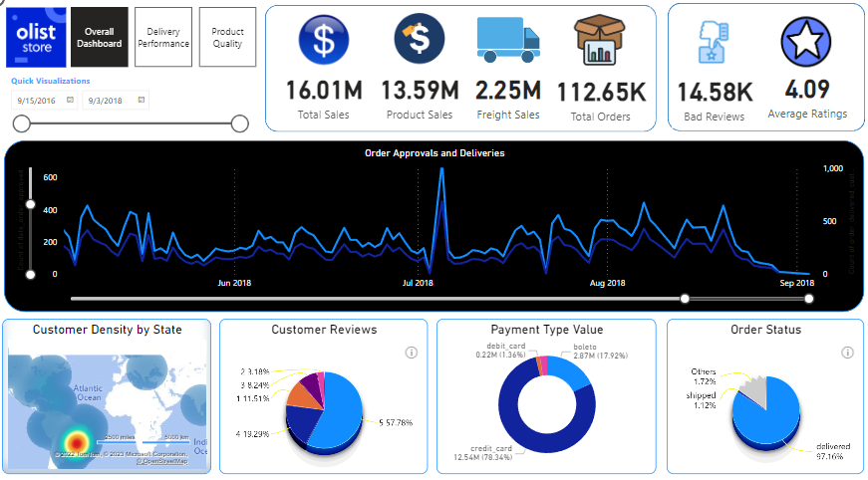Open the Customer Reviews info icon
Screen dimensions: 868x480
click(x=412, y=353)
